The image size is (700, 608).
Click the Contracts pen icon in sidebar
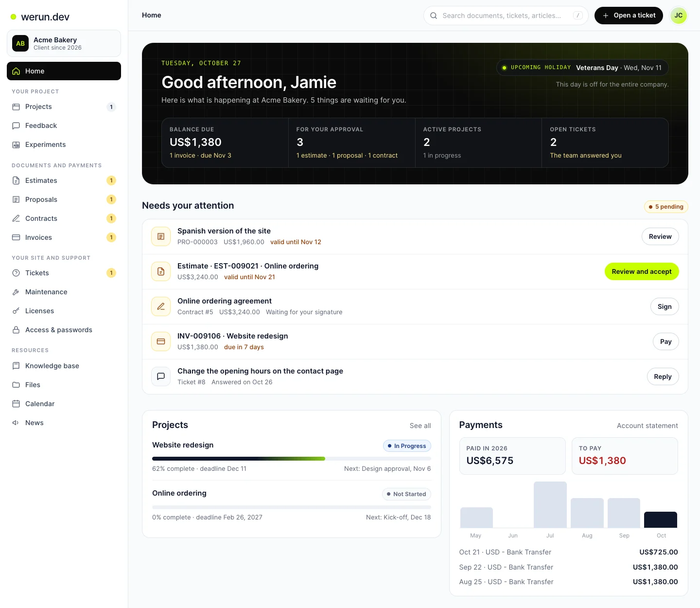click(16, 218)
